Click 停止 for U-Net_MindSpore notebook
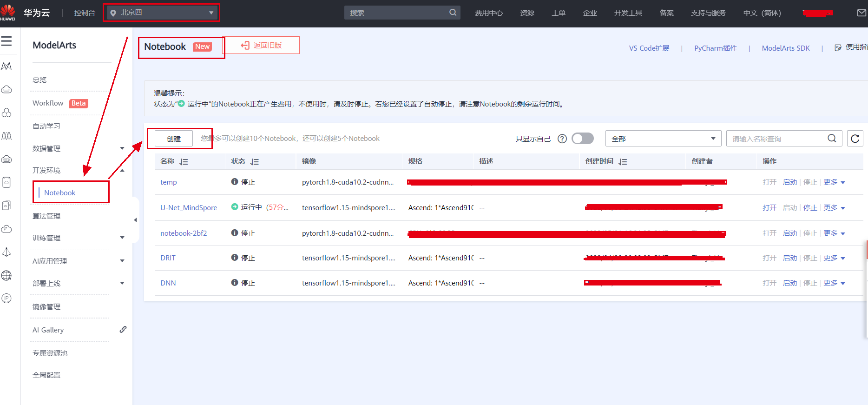Viewport: 868px width, 405px height. click(x=810, y=208)
